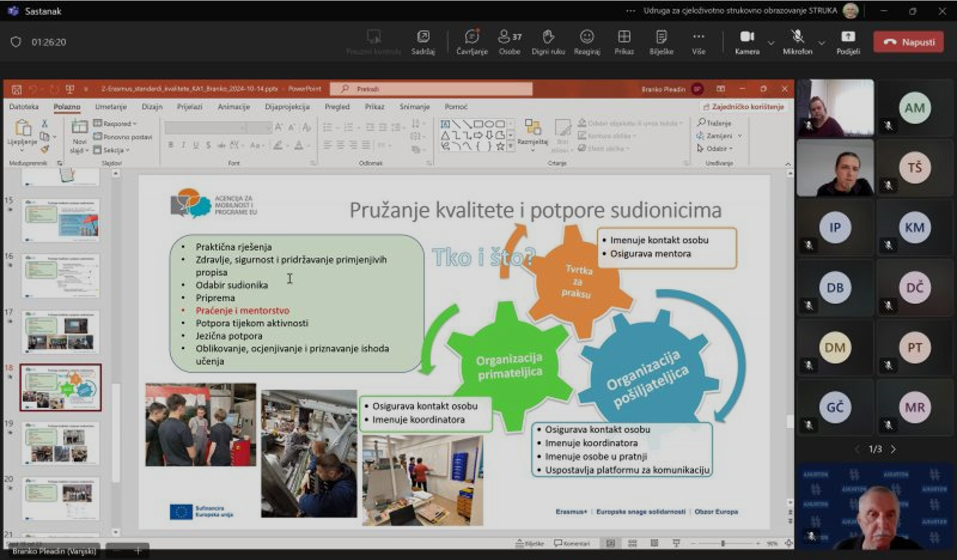Leave meeting with Napusti button
The image size is (957, 560).
pos(909,42)
